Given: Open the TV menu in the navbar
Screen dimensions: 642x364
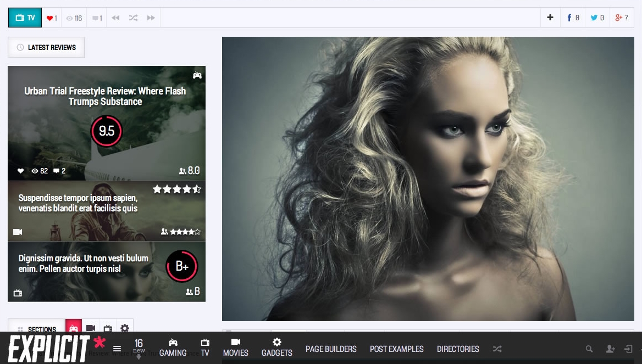Looking at the screenshot, I should pyautogui.click(x=204, y=348).
